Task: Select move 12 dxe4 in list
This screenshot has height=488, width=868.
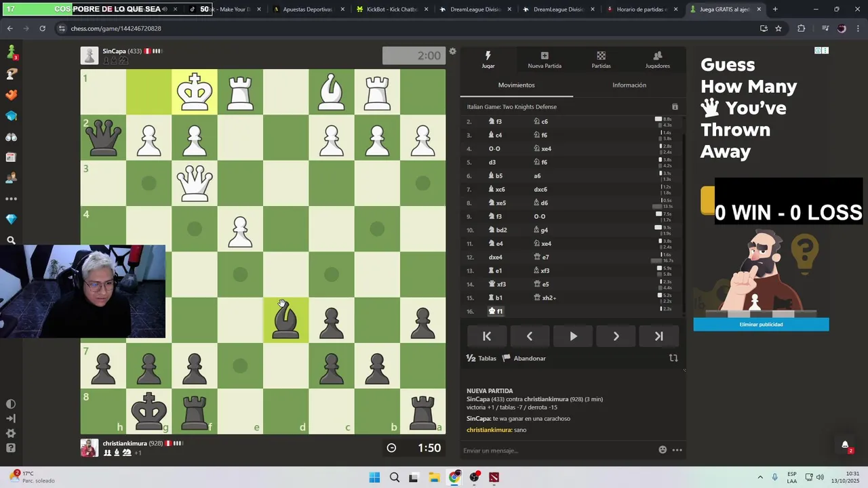Action: (496, 257)
